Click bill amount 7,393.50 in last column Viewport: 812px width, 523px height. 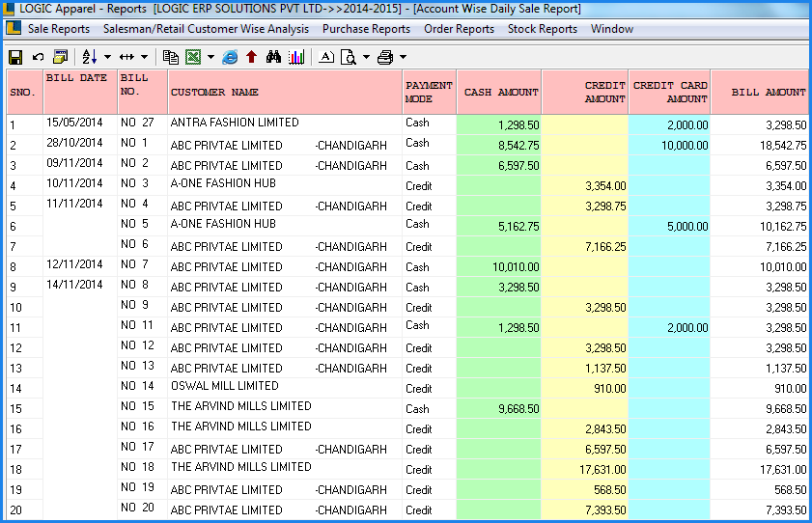[786, 510]
